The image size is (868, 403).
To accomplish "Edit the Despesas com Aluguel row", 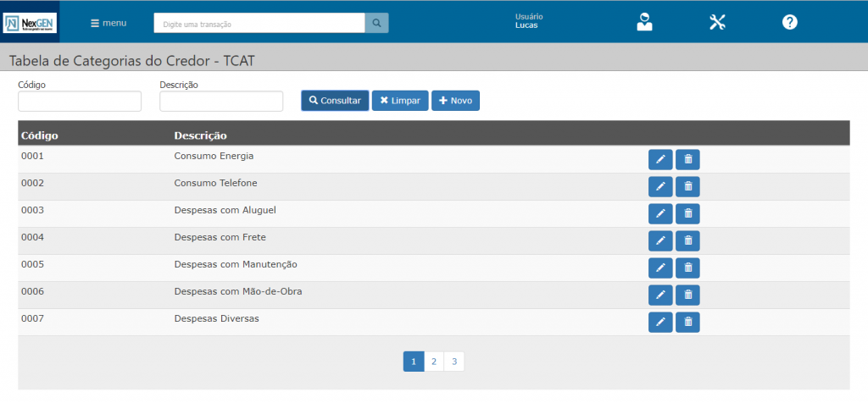I will tap(660, 213).
